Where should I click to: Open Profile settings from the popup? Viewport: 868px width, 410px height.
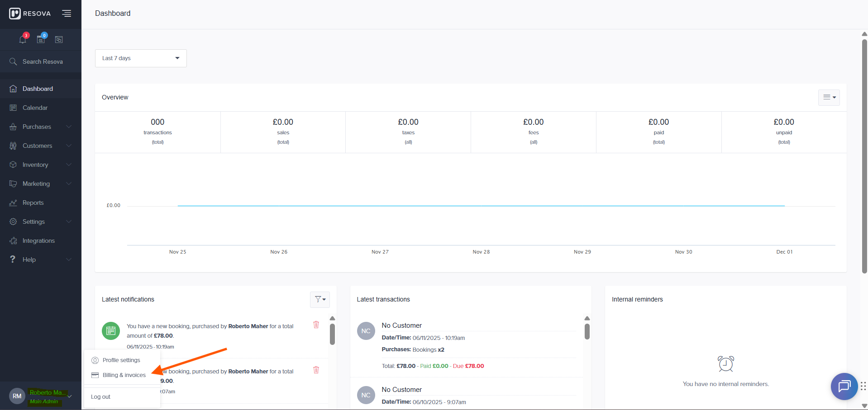[121, 360]
